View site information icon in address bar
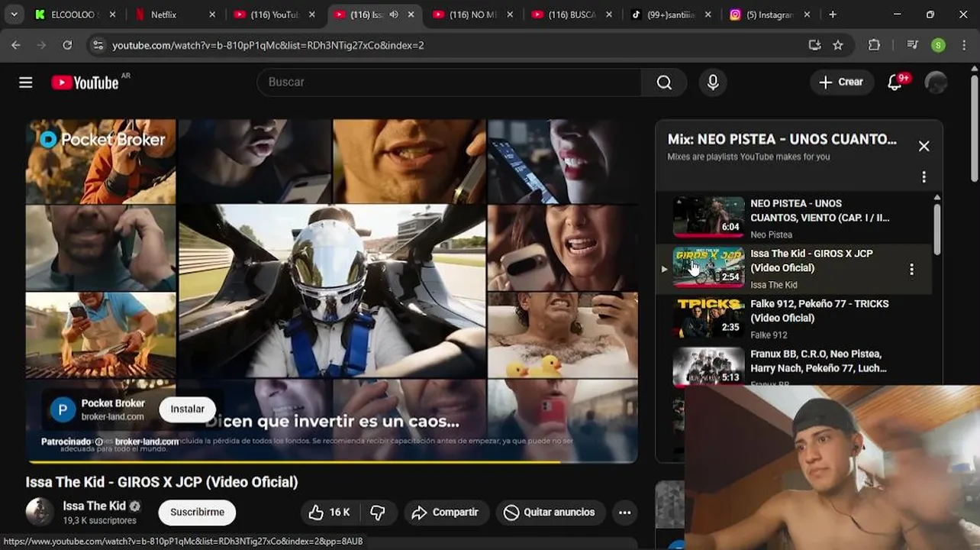980x550 pixels. (98, 45)
